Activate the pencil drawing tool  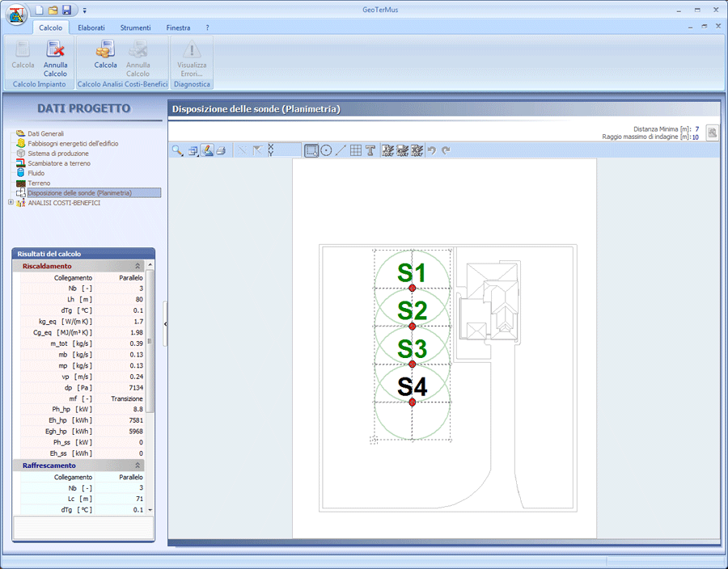point(208,150)
